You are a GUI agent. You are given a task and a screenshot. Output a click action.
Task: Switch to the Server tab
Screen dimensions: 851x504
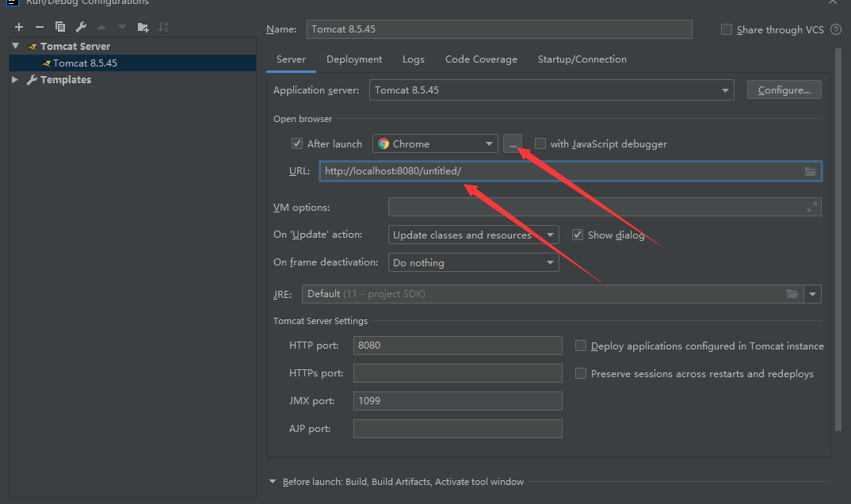[291, 59]
